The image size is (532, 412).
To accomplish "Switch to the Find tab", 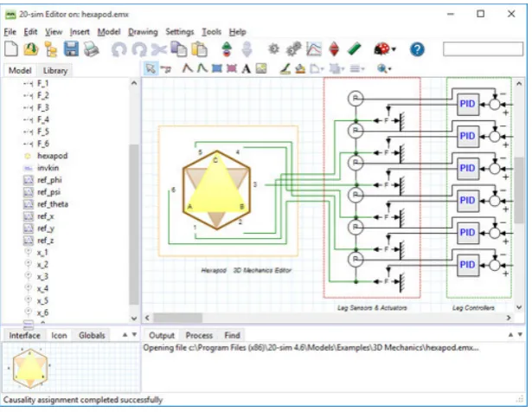I will [x=232, y=335].
